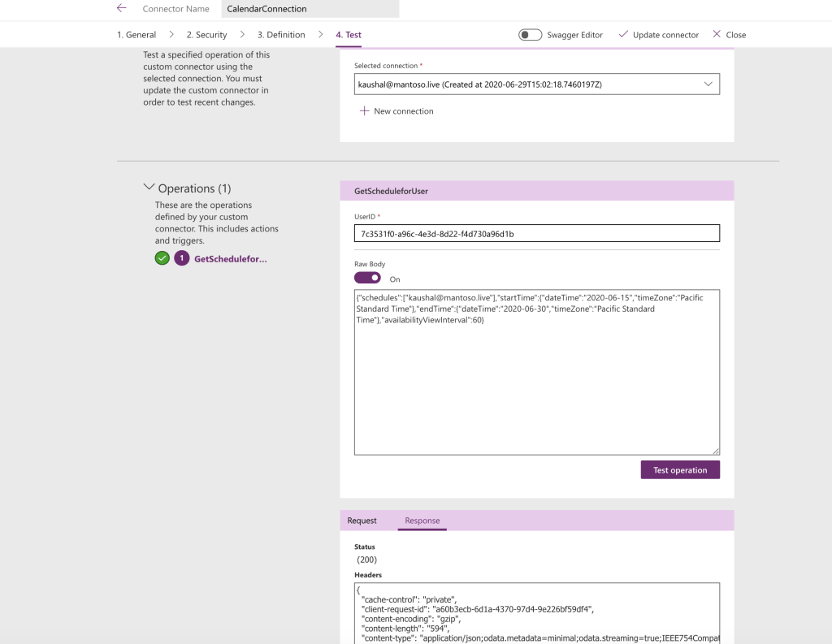Click the Connector Name text field
The image size is (832, 644).
click(x=310, y=9)
